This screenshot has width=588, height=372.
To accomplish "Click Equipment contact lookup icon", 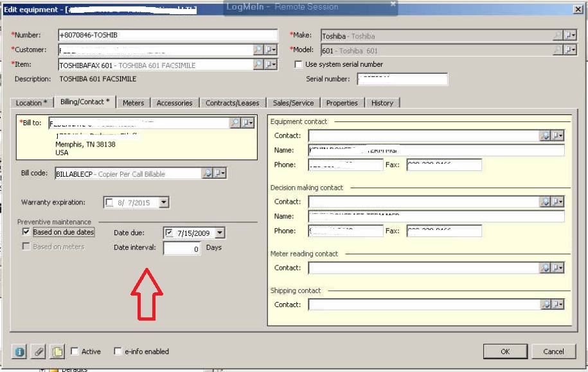I will (x=545, y=136).
